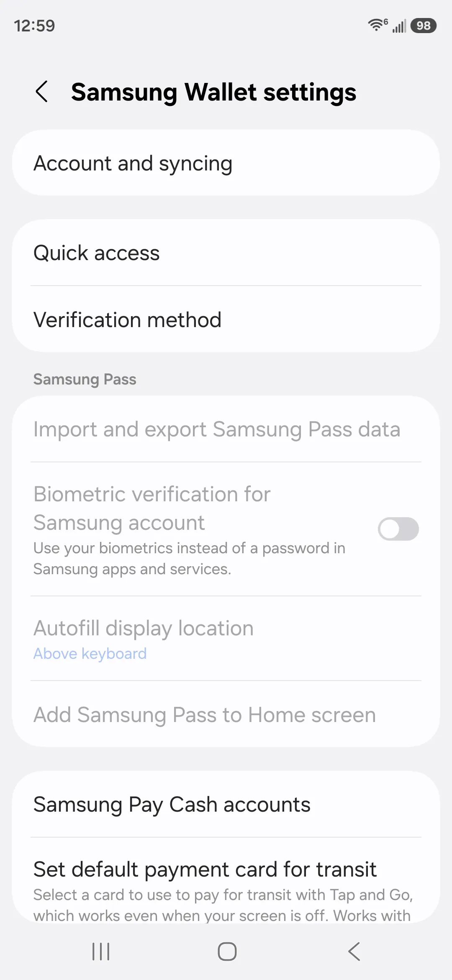Select Verification method
This screenshot has height=980, width=452.
tap(226, 320)
